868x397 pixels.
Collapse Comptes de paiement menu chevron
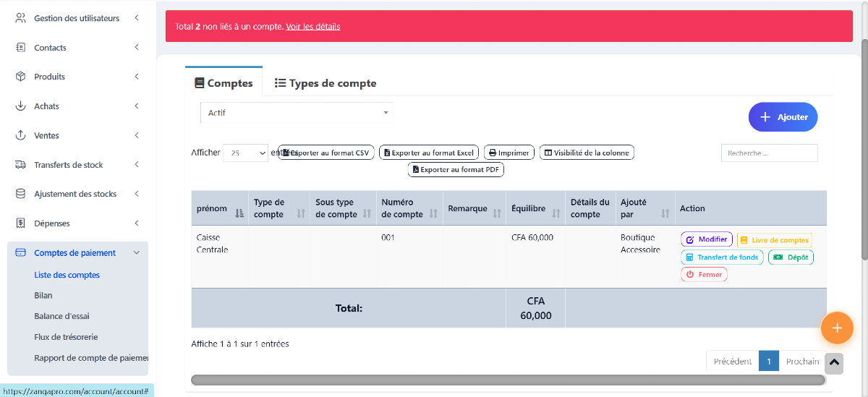tap(137, 253)
